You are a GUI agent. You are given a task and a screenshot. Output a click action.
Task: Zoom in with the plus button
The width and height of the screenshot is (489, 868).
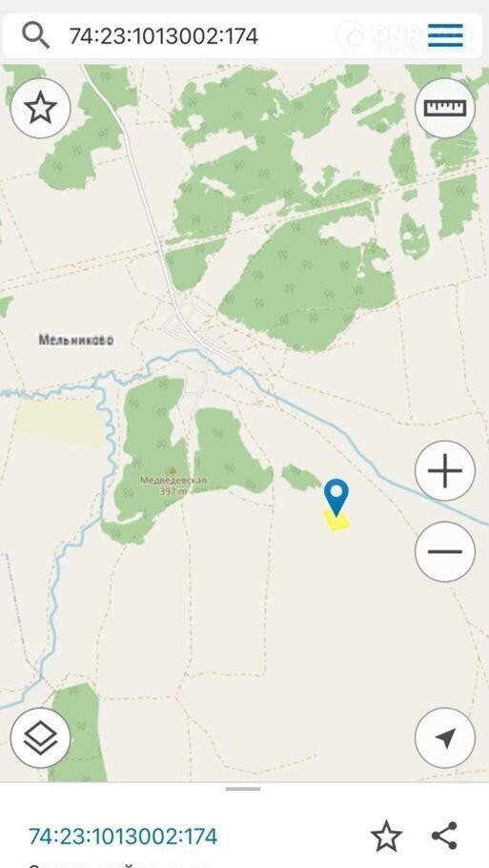point(445,471)
